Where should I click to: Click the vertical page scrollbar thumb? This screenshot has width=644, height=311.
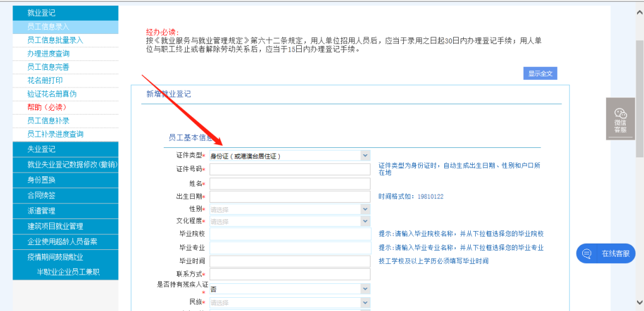pos(640,98)
